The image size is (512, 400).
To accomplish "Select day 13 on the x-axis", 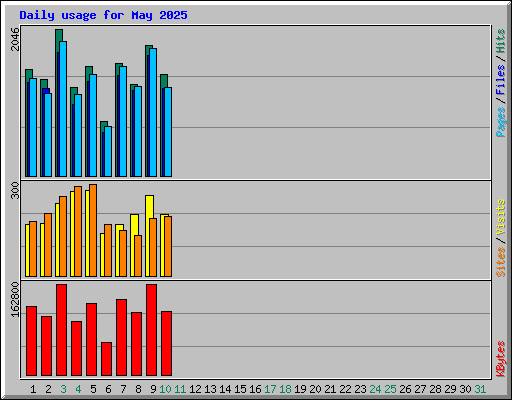I will (210, 389).
